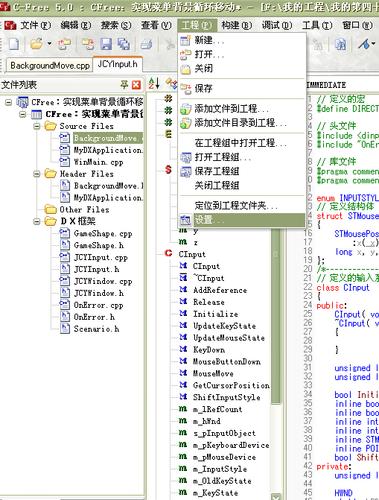Choose 关闭工程组
The width and height of the screenshot is (379, 500).
(x=242, y=185)
